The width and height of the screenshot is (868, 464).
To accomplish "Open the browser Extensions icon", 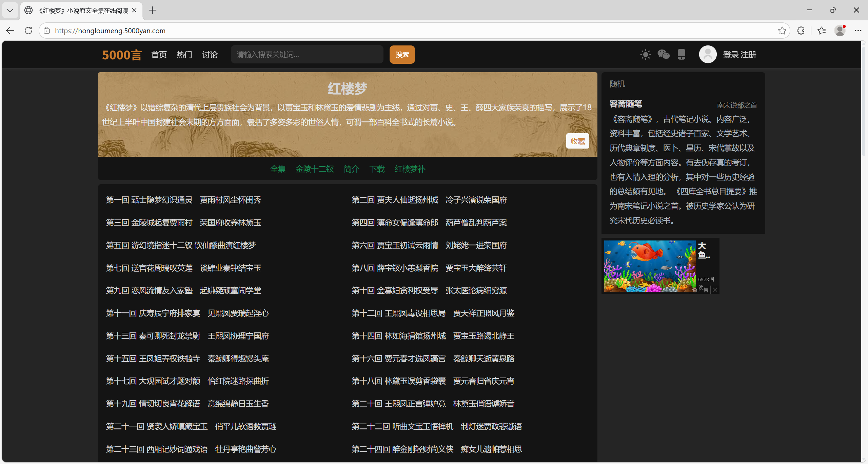I will (x=801, y=31).
